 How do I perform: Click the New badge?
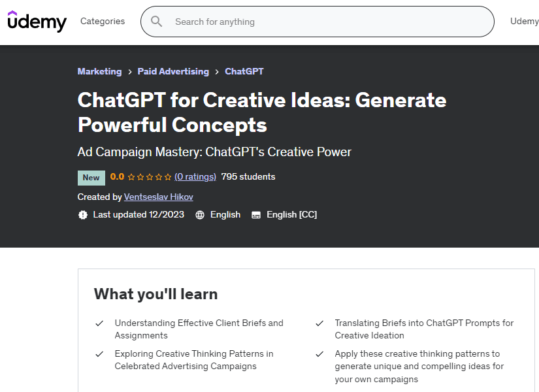(x=91, y=178)
